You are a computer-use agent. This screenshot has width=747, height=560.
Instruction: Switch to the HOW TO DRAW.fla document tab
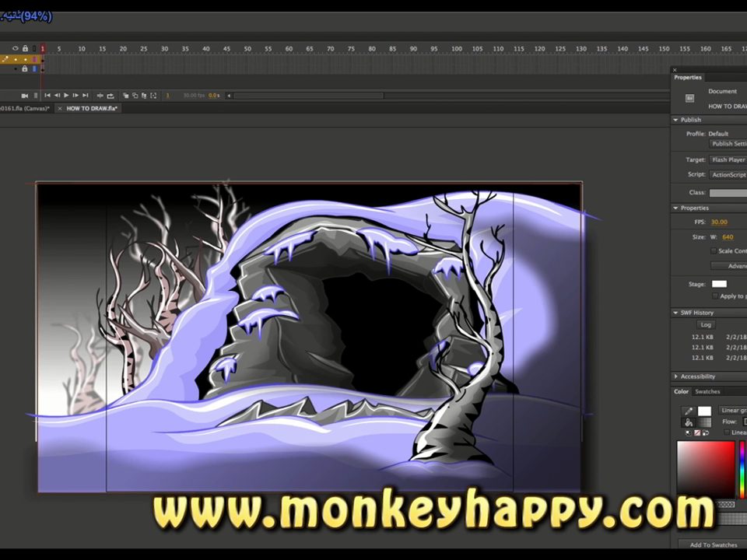pos(91,109)
